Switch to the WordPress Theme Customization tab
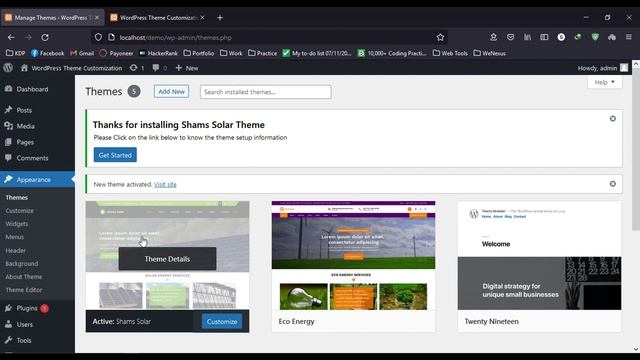The width and height of the screenshot is (640, 360). click(x=157, y=18)
